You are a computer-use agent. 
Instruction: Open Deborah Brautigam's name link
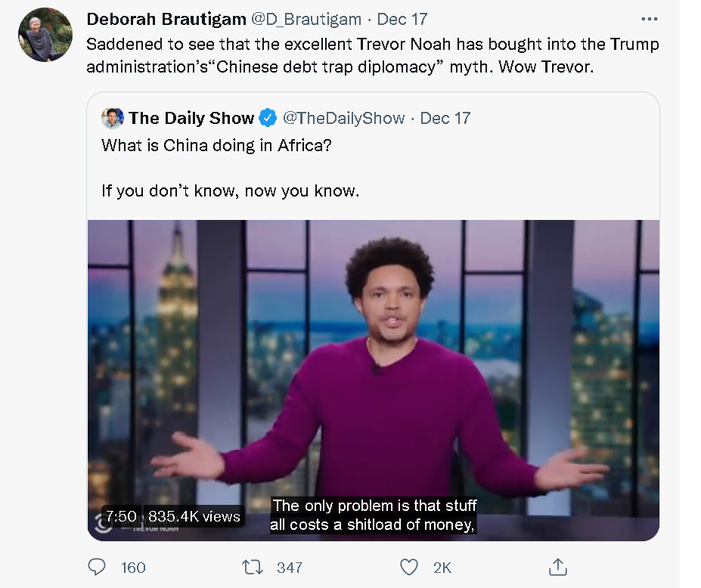coord(164,19)
